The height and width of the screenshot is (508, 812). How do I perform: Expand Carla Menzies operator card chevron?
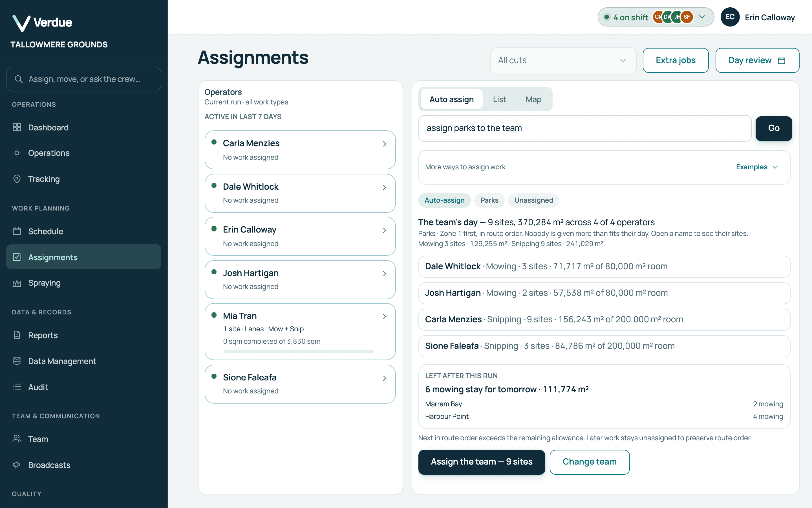coord(385,144)
